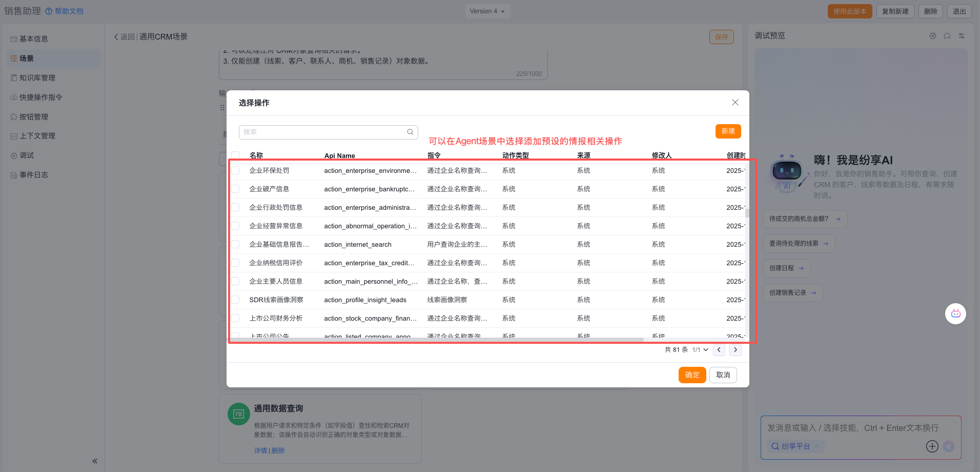The image size is (980, 472).
Task: Open the Version 4 dropdown
Action: pyautogui.click(x=487, y=11)
